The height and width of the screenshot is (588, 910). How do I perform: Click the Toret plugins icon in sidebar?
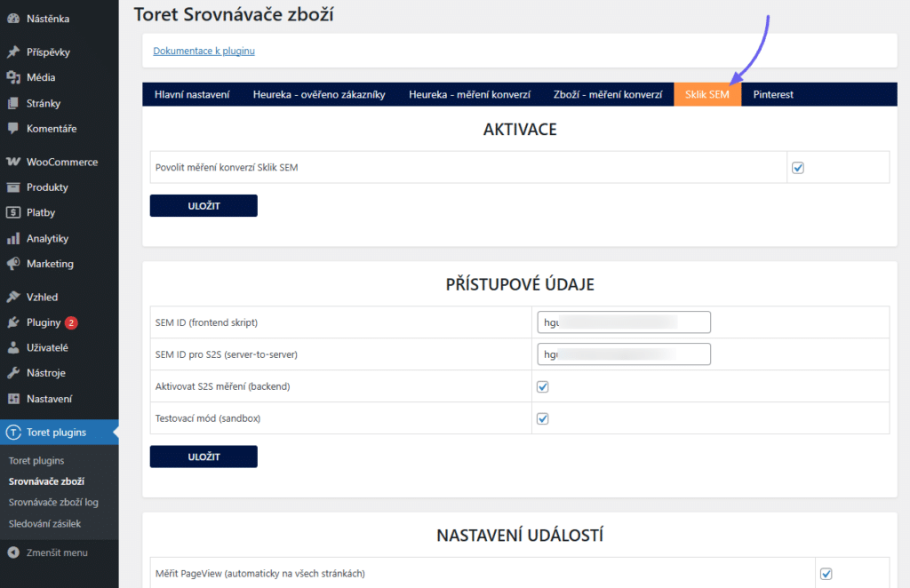pos(12,432)
